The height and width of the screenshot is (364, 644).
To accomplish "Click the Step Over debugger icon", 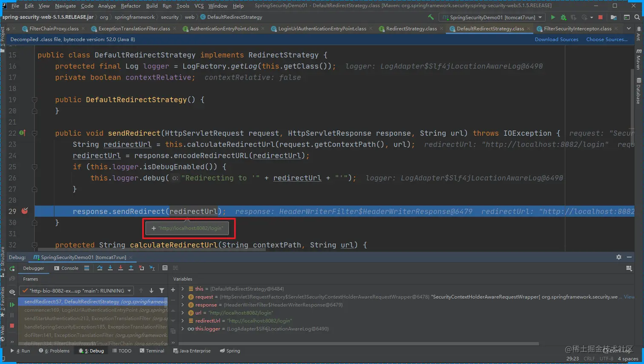I will [100, 268].
